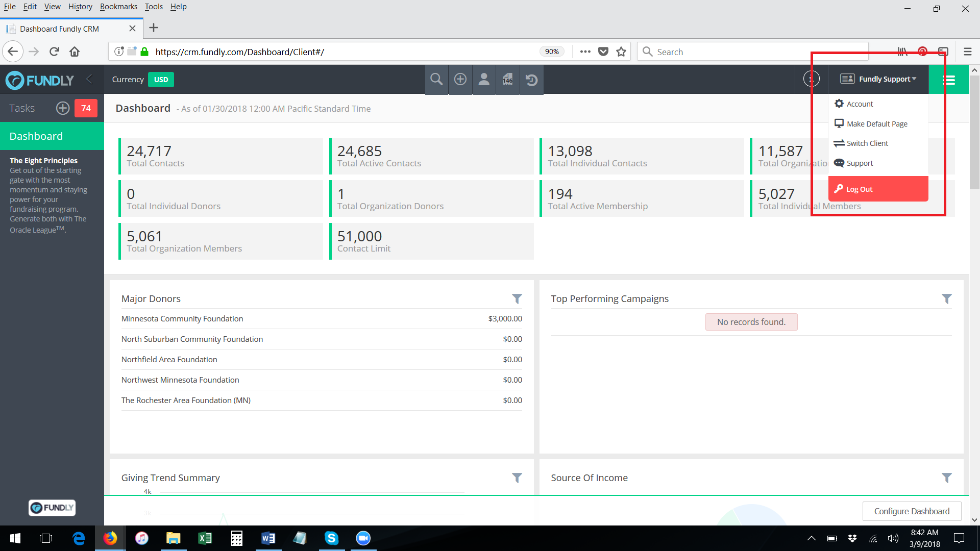Viewport: 980px width, 551px height.
Task: Open the green hamburger menu button
Action: tap(948, 80)
